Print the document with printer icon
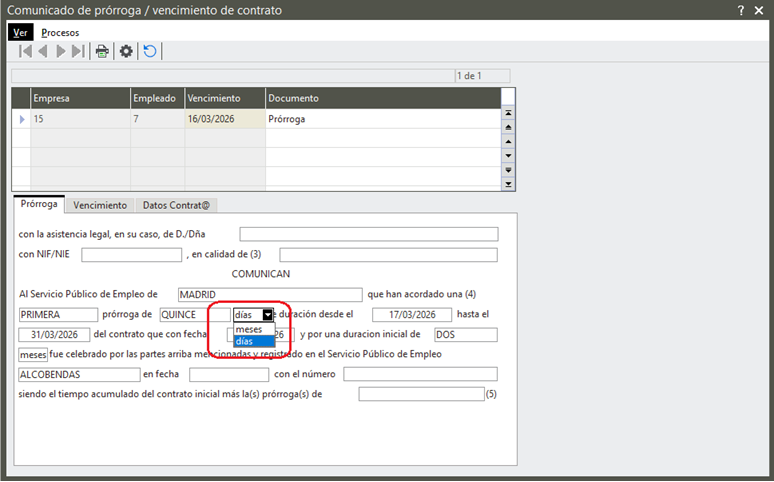The image size is (774, 482). [102, 51]
